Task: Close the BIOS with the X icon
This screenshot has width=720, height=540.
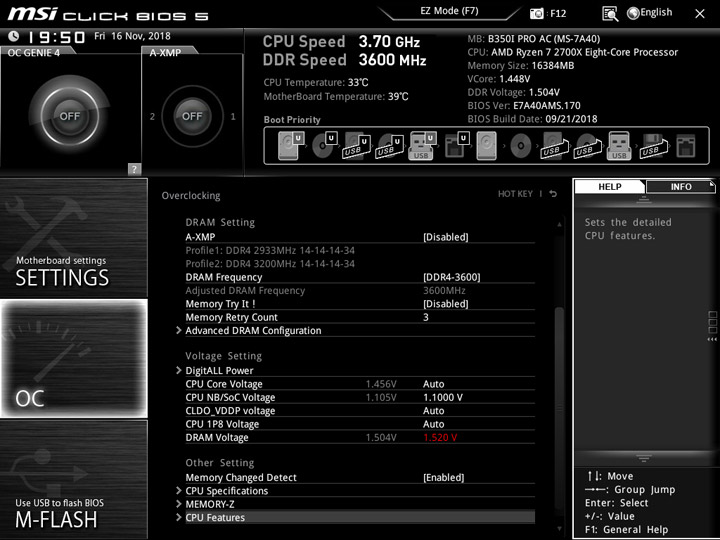Action: (x=700, y=14)
